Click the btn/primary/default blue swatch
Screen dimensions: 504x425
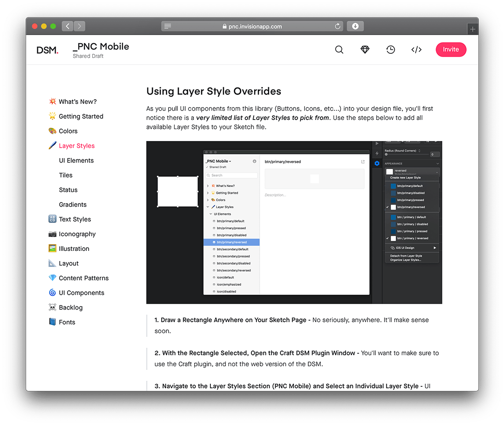393,186
